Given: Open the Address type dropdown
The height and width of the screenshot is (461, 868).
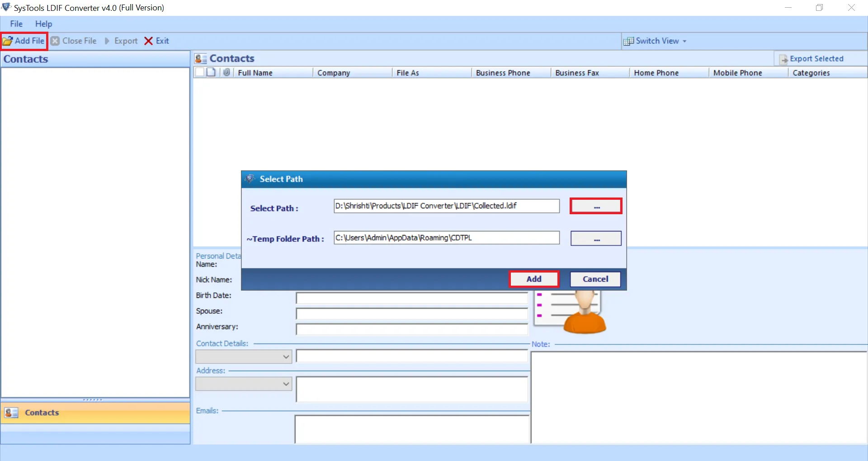Looking at the screenshot, I should [x=244, y=384].
